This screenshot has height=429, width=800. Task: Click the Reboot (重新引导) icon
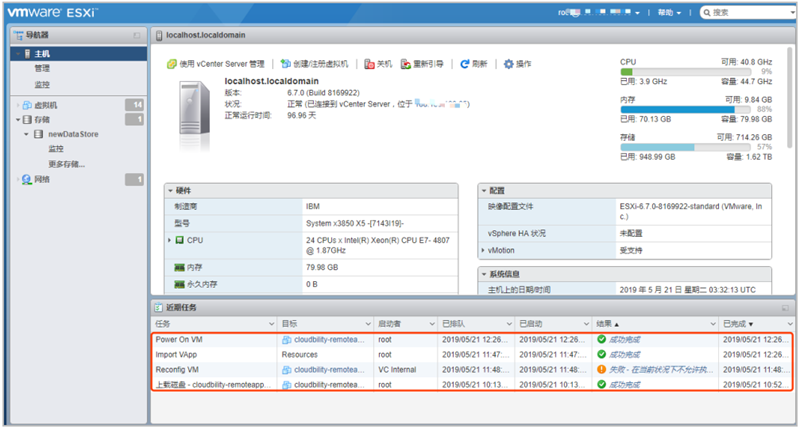click(405, 64)
